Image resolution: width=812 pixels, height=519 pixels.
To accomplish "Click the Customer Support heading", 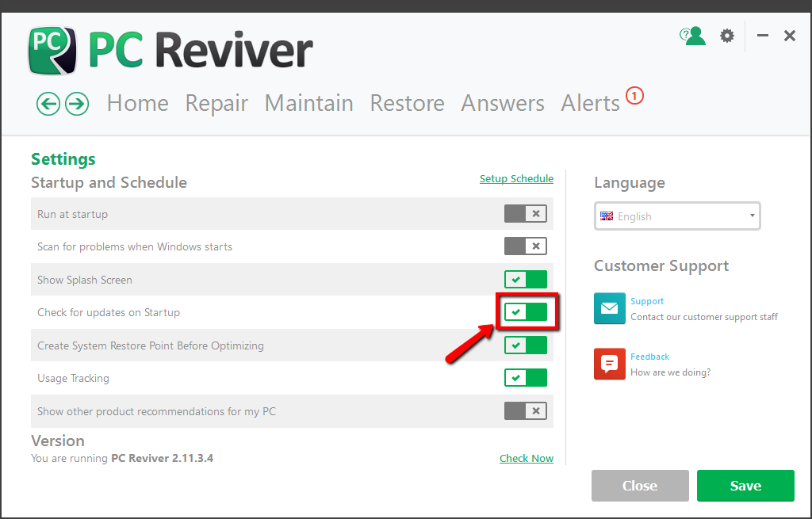I will tap(661, 266).
